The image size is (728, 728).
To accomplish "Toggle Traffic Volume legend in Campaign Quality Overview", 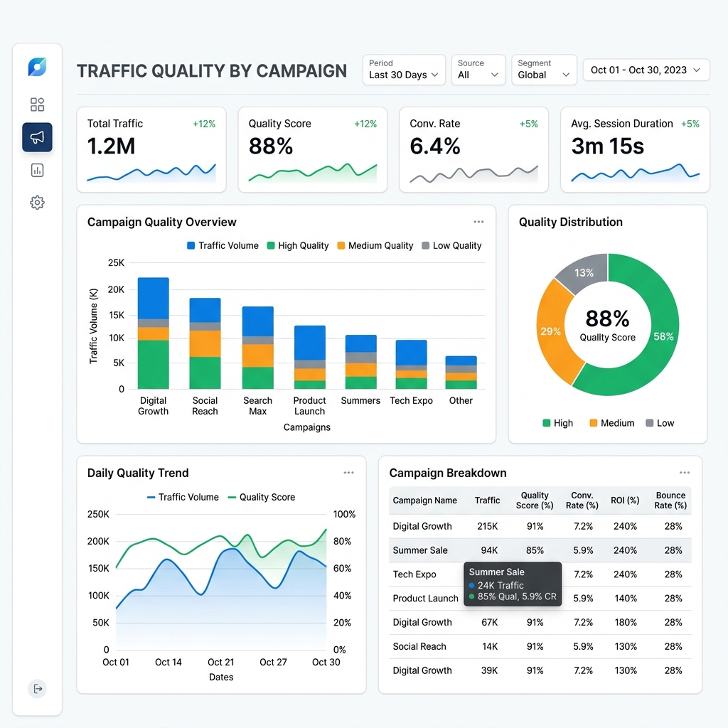I will pos(223,245).
